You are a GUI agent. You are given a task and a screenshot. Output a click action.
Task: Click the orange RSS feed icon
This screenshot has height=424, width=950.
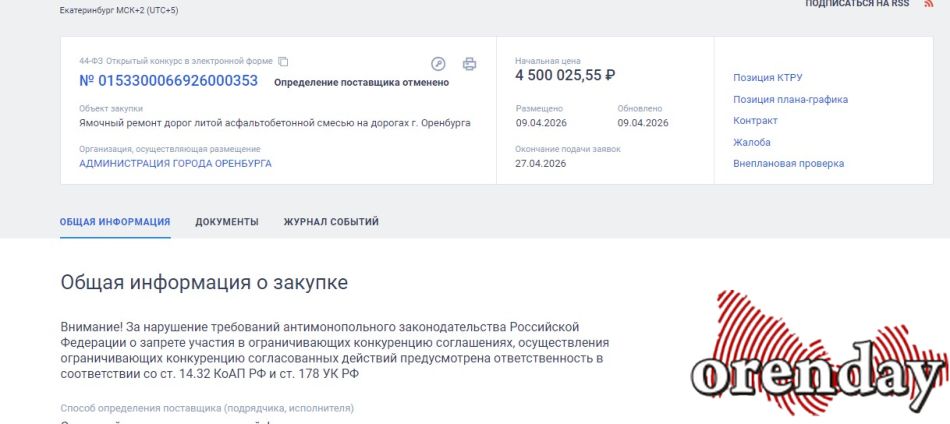929,4
